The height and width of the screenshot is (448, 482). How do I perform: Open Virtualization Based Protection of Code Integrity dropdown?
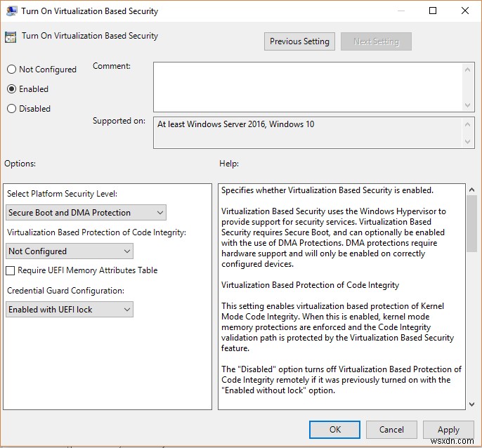tap(69, 251)
